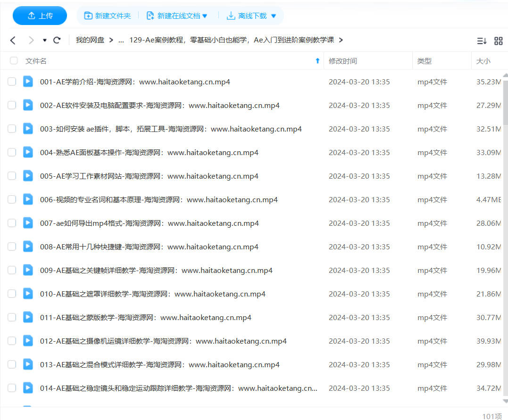Switch to grid view

click(x=498, y=41)
